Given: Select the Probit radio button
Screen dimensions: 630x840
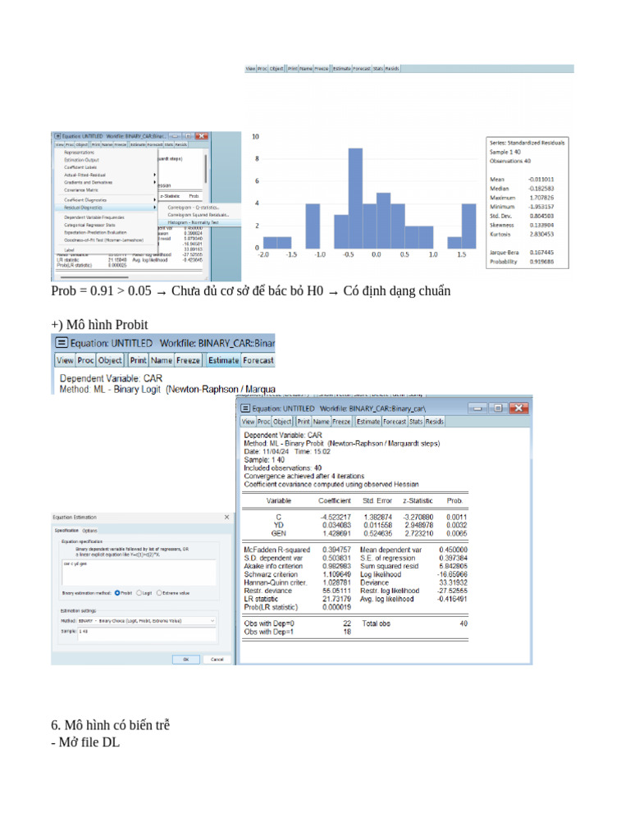Looking at the screenshot, I should pos(117,593).
